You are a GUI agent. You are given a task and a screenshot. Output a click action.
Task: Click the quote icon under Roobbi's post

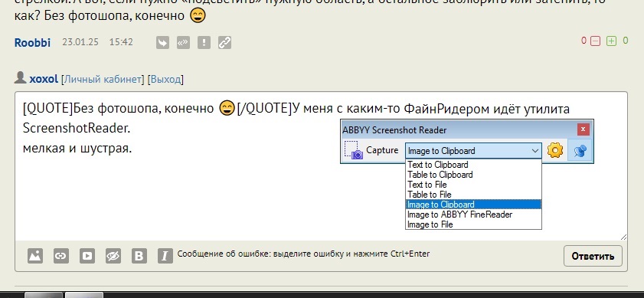(x=183, y=42)
